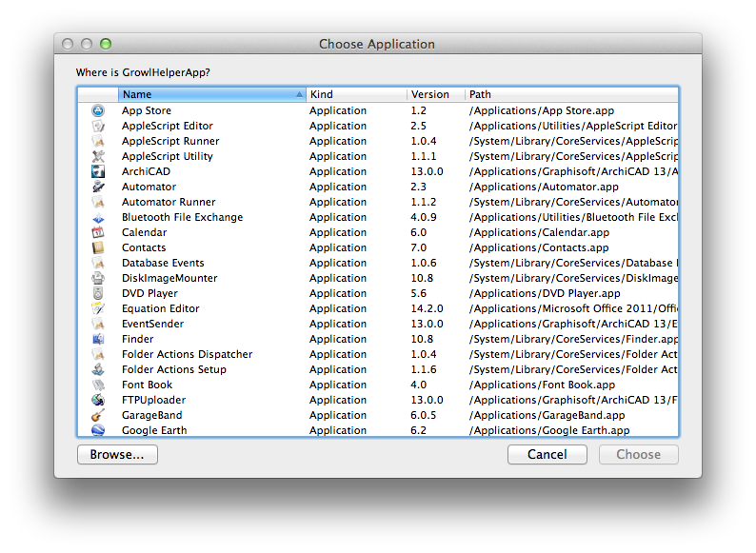Select Font Book in the list

click(x=147, y=385)
